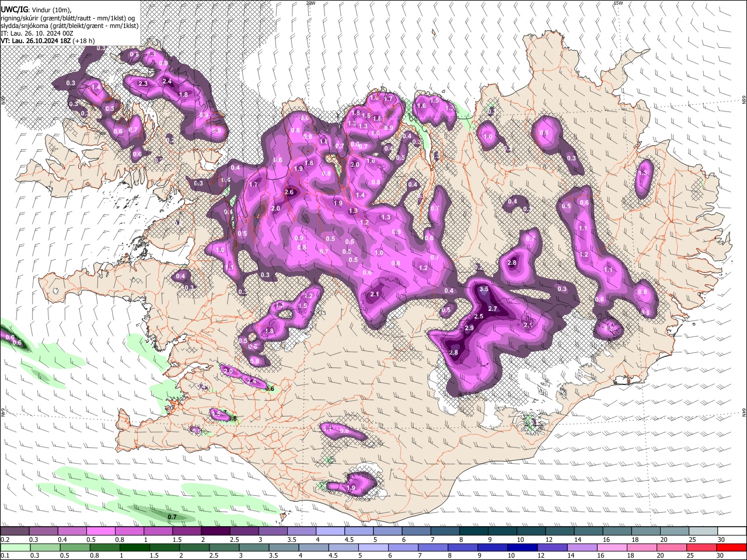The image size is (747, 560).
Task: Select the 18 swatch in the bottom legend row
Action: [643, 547]
